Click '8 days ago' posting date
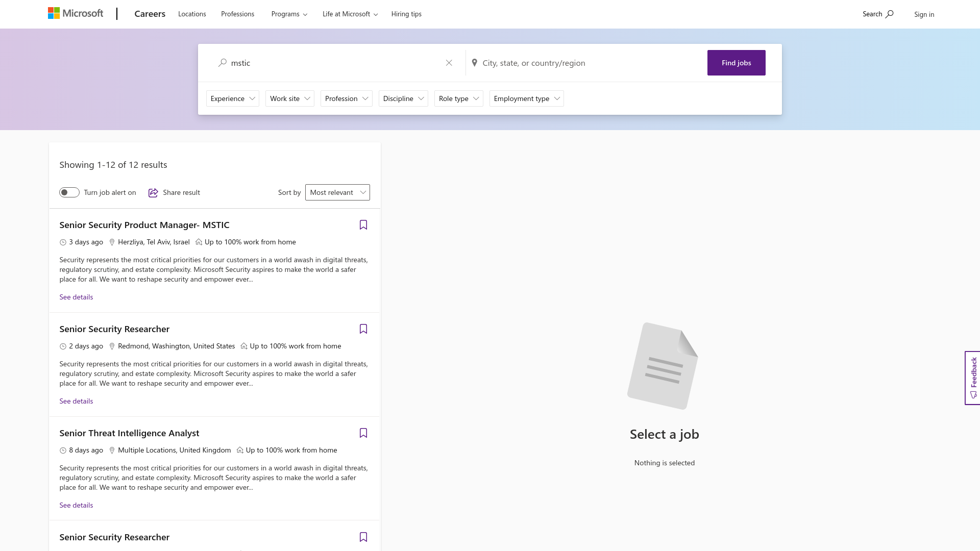The image size is (980, 551). point(86,450)
